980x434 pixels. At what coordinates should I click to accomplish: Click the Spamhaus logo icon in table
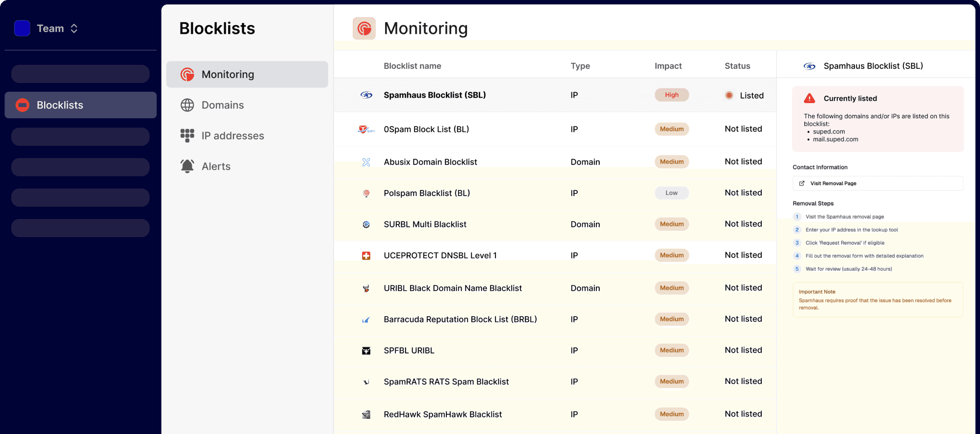[x=366, y=95]
